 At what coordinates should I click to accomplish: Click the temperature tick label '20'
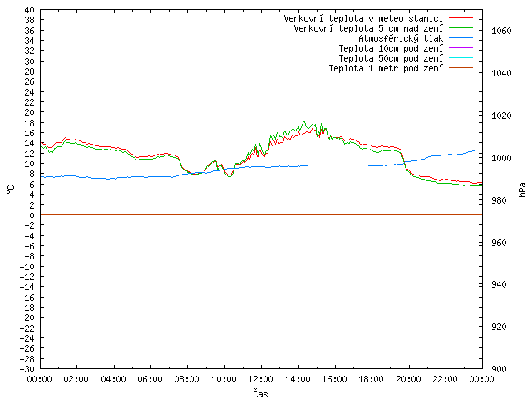(x=30, y=113)
